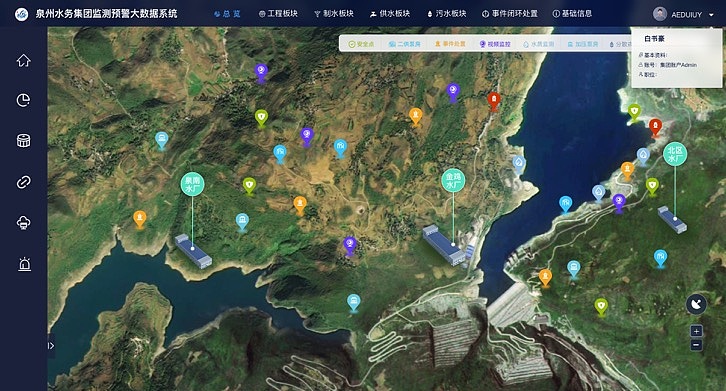Click the chain link sidebar icon
This screenshot has height=391, width=726.
[24, 182]
